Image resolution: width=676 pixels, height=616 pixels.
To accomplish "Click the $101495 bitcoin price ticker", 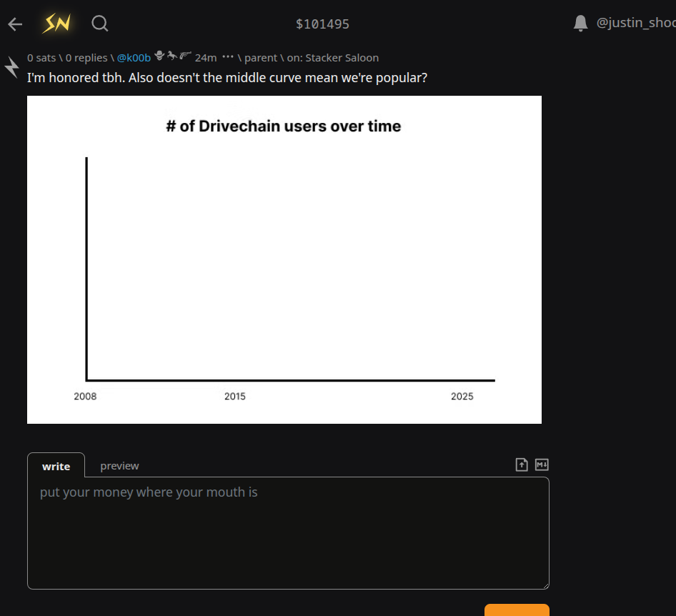I will point(322,24).
